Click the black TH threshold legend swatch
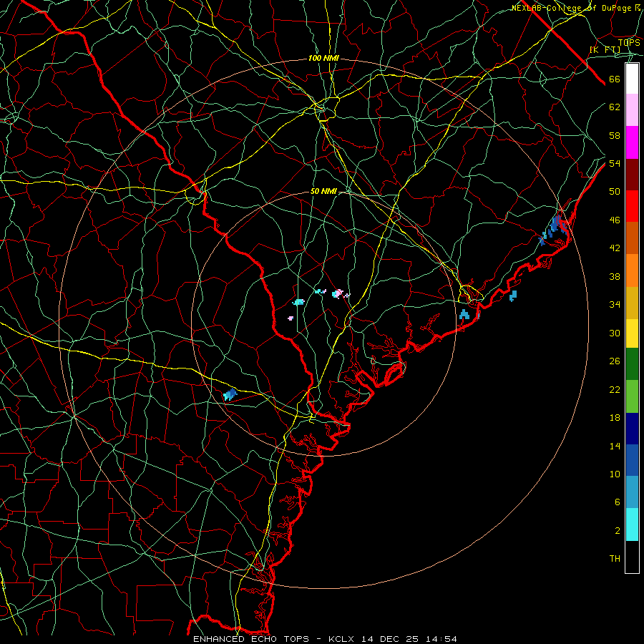The width and height of the screenshot is (644, 644). coord(632,557)
